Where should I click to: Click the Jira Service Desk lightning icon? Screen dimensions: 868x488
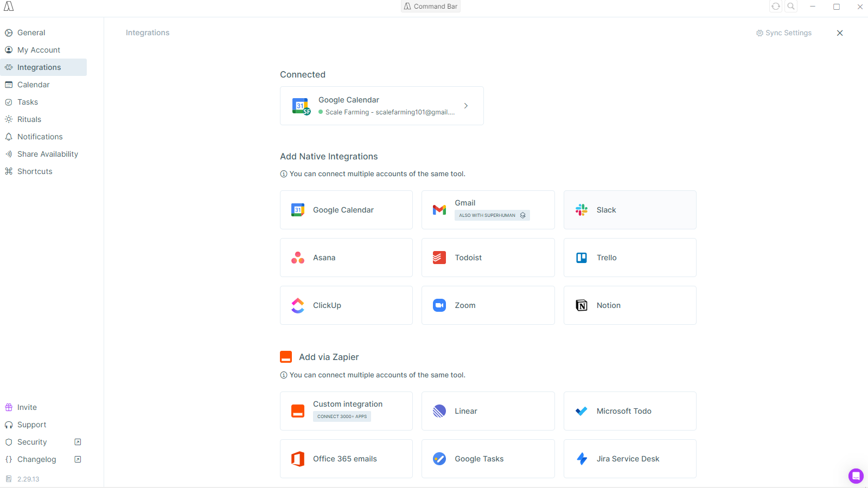[x=582, y=459]
